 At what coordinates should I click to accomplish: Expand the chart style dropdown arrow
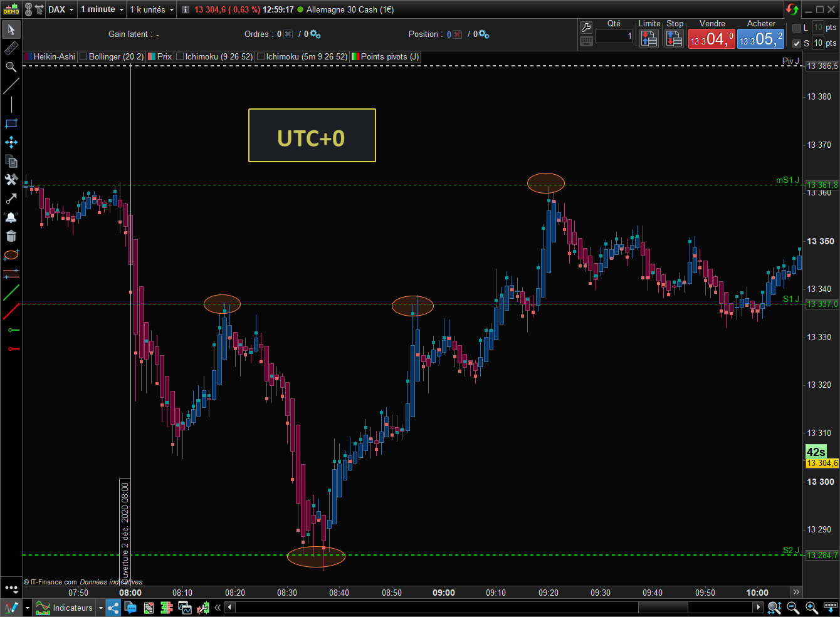[x=27, y=608]
